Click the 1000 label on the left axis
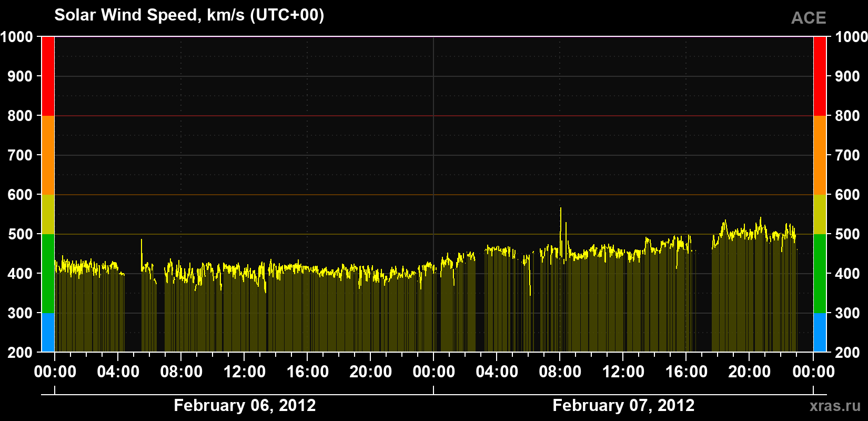The image size is (868, 421). 17,37
